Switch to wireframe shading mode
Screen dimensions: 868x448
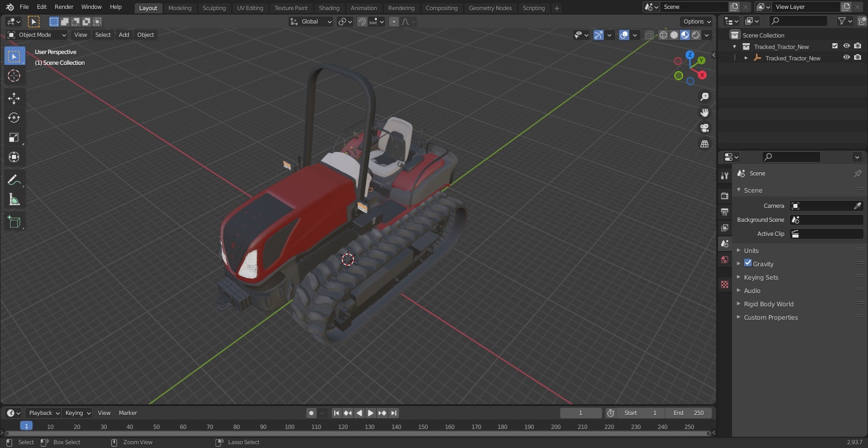coord(663,35)
